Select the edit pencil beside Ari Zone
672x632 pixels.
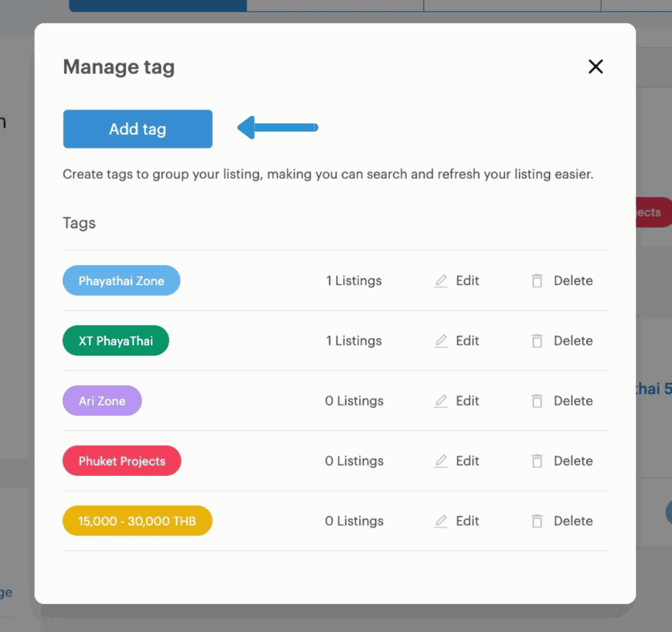pos(440,401)
